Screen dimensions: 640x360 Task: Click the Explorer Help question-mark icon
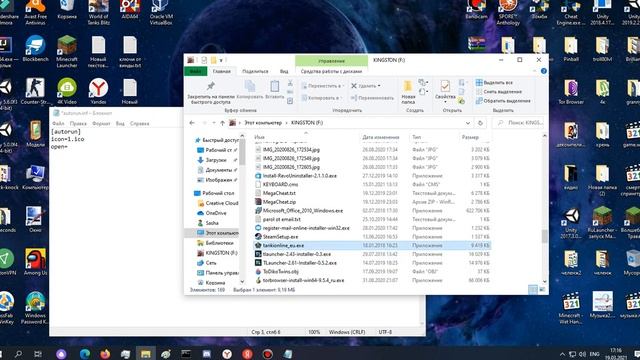point(544,71)
